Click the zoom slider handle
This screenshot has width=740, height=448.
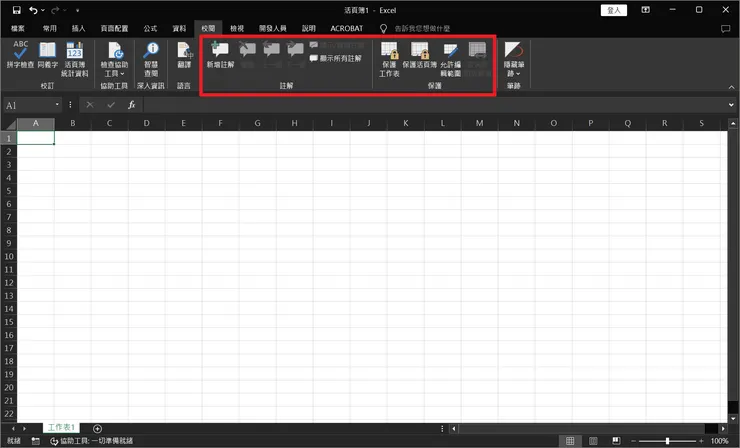(x=667, y=441)
